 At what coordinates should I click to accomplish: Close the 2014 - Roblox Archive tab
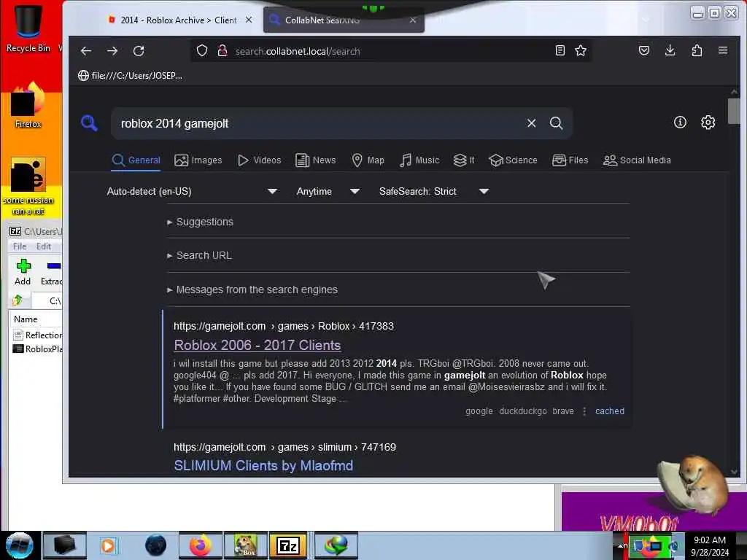[x=249, y=20]
